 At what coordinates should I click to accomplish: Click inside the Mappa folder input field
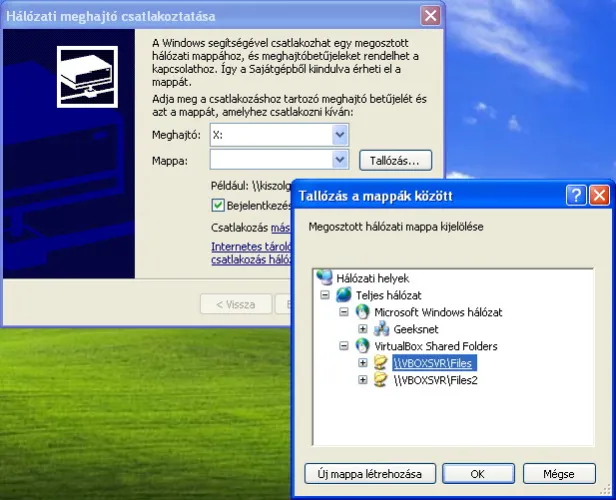pos(271,160)
